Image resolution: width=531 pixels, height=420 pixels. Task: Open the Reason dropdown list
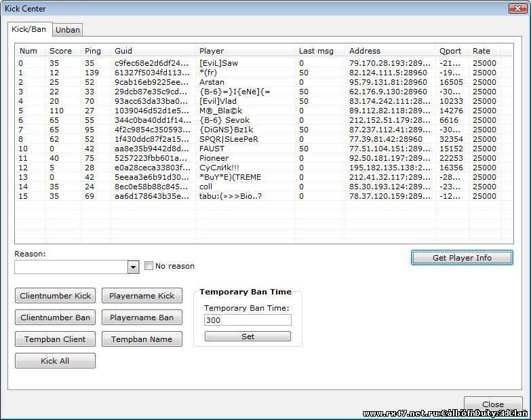(133, 267)
